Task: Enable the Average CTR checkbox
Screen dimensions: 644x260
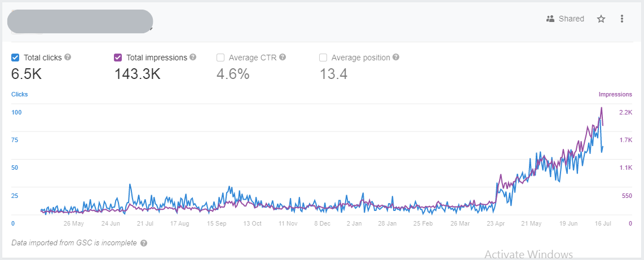Action: pyautogui.click(x=220, y=58)
